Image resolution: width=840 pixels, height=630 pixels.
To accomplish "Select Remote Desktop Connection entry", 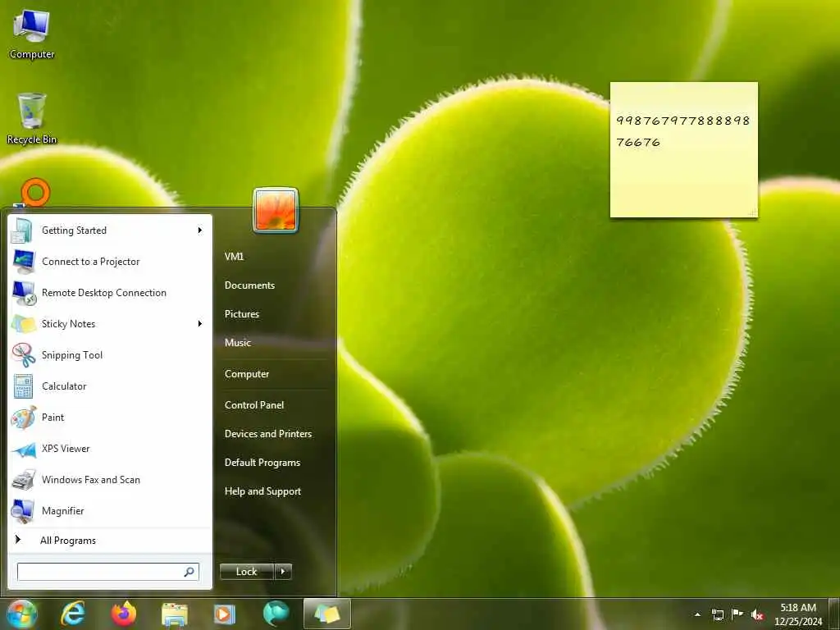I will click(111, 293).
